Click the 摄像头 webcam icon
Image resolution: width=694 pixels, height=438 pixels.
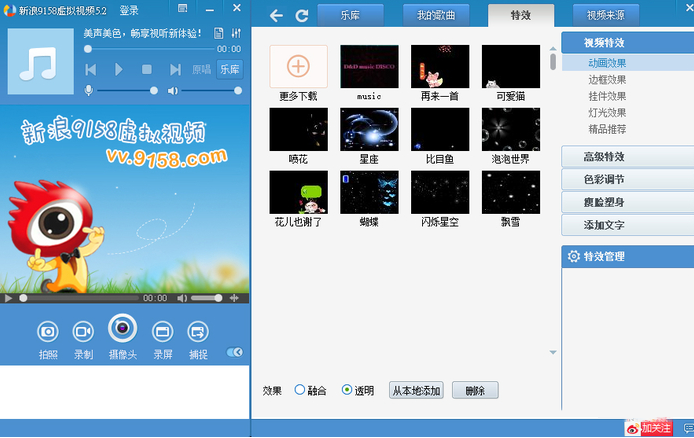pyautogui.click(x=123, y=328)
